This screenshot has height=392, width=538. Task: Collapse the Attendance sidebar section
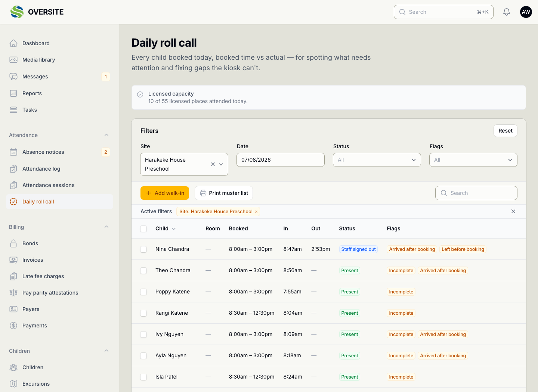point(106,135)
